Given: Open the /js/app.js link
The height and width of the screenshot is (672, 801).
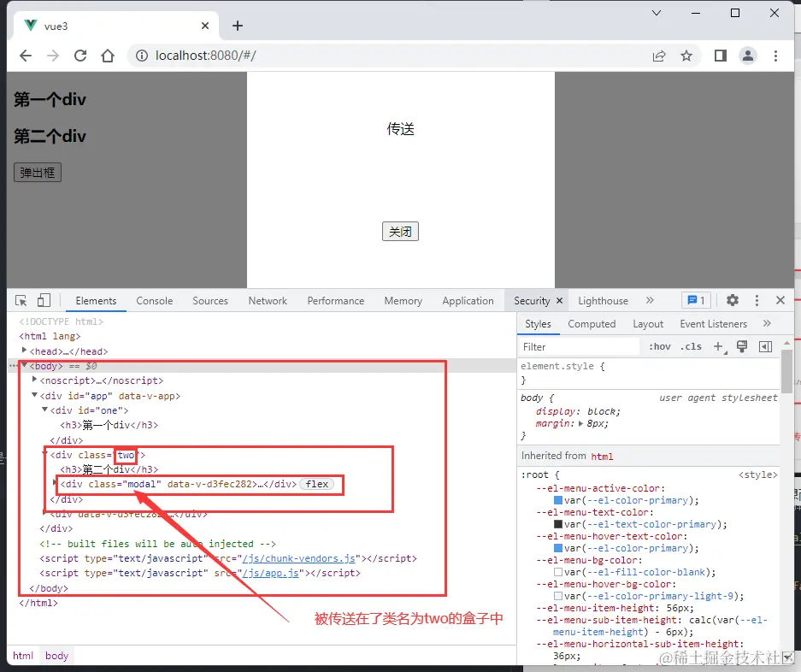Looking at the screenshot, I should point(271,573).
